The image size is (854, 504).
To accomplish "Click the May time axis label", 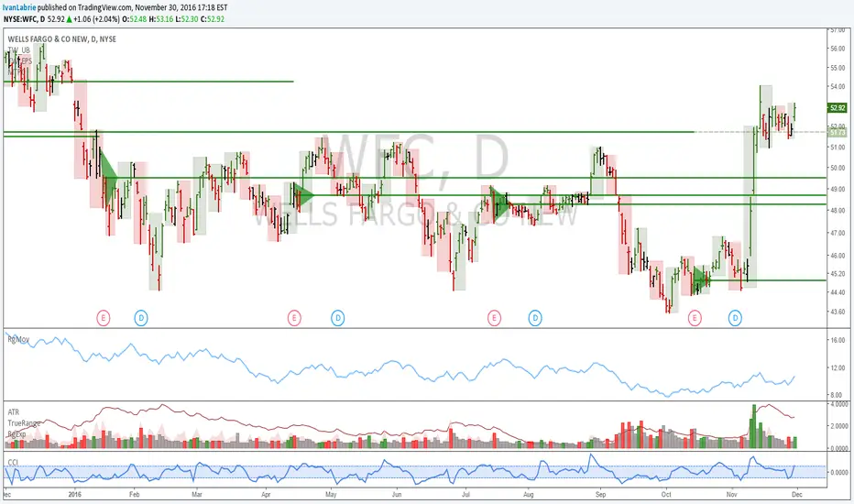I will point(331,495).
